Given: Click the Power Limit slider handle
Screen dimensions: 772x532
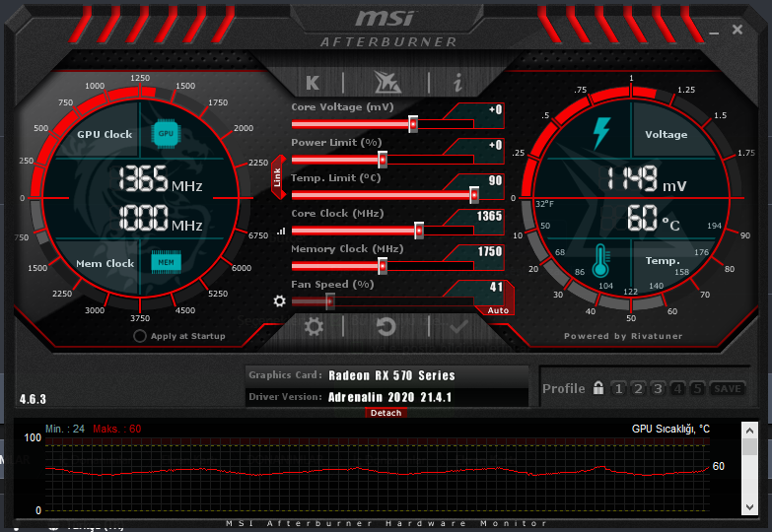Looking at the screenshot, I should [x=383, y=160].
